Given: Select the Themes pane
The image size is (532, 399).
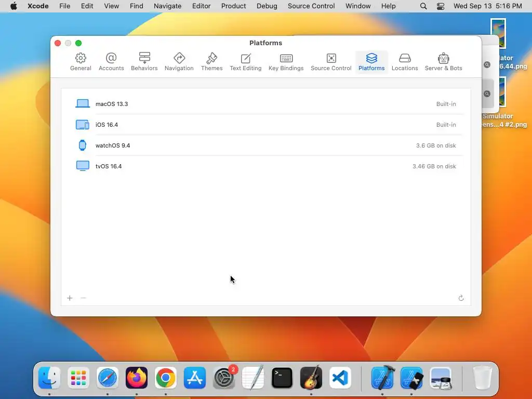Looking at the screenshot, I should click(x=212, y=62).
